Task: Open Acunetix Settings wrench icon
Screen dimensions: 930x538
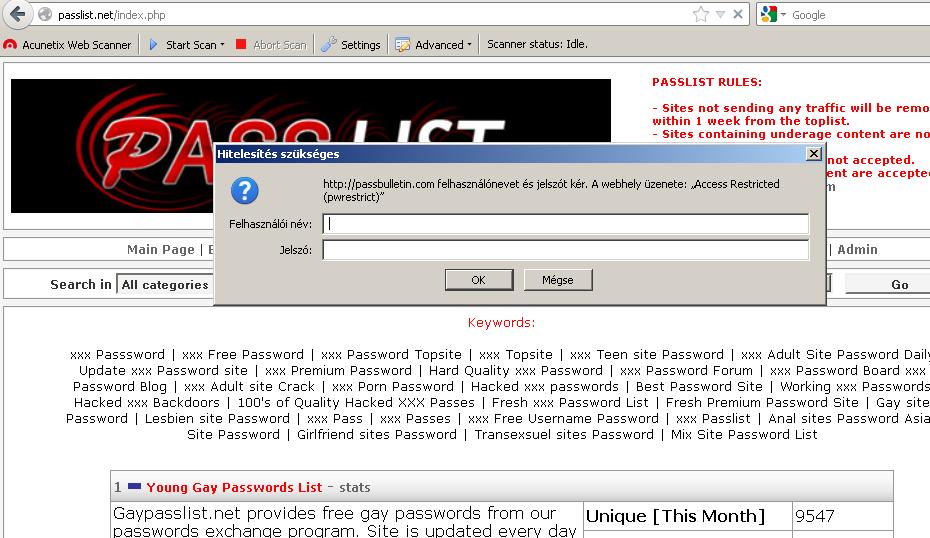Action: pos(329,44)
